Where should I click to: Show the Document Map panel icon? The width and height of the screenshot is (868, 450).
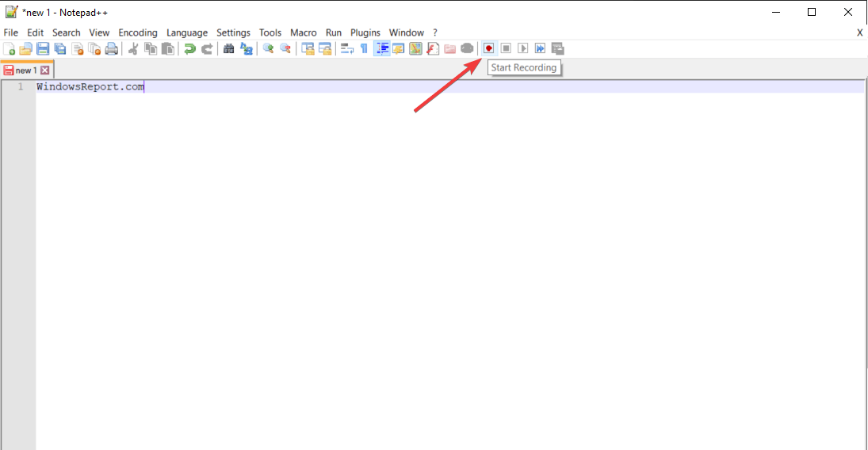click(415, 48)
